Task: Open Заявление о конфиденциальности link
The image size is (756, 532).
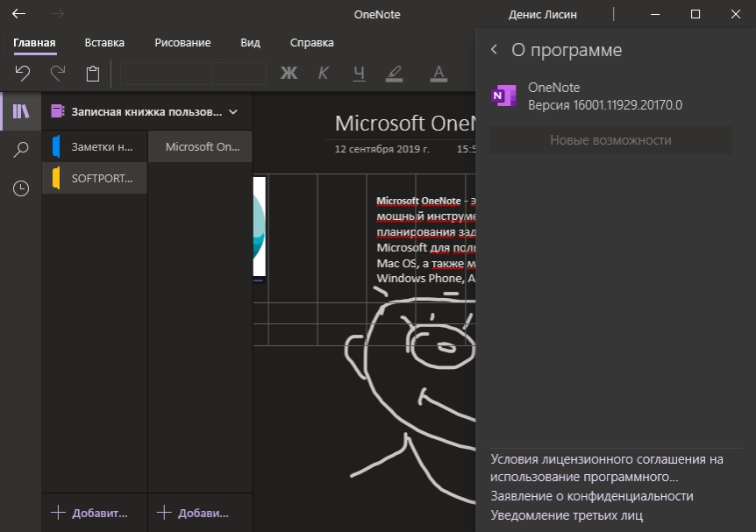Action: pos(592,496)
